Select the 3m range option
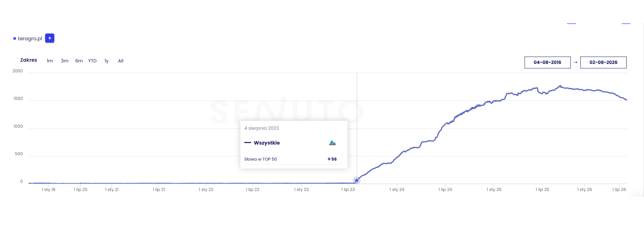Screen dimensions: 644x234 pyautogui.click(x=65, y=61)
